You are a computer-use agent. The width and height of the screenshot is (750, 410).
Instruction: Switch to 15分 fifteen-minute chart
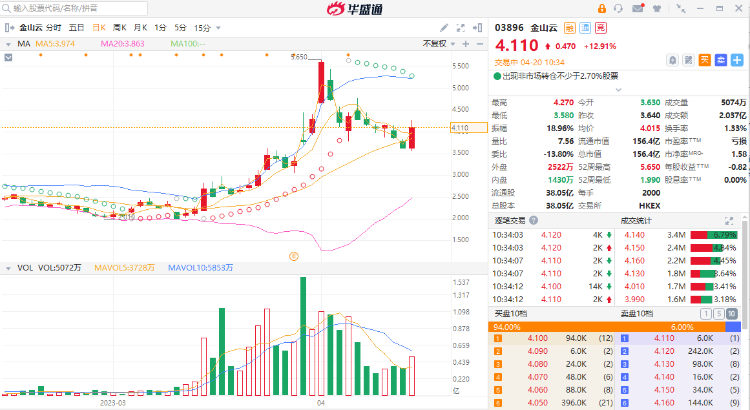tap(202, 28)
